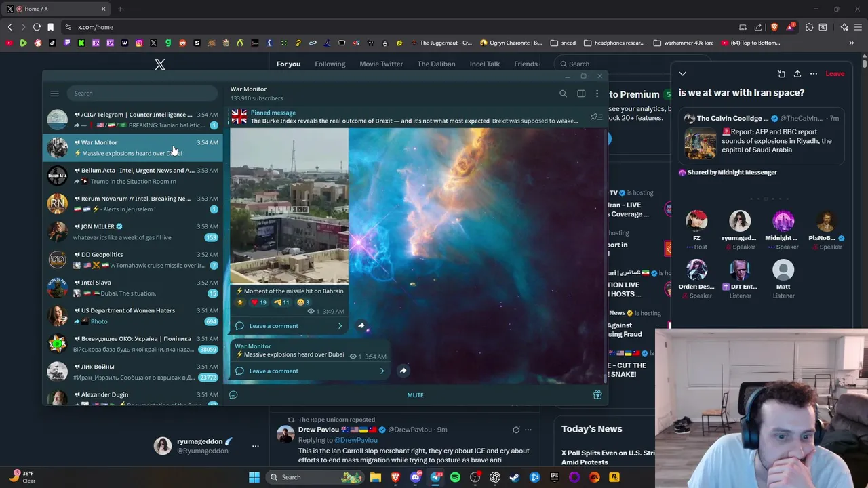View FZ host profile in Space
This screenshot has width=868, height=488.
coord(696,222)
